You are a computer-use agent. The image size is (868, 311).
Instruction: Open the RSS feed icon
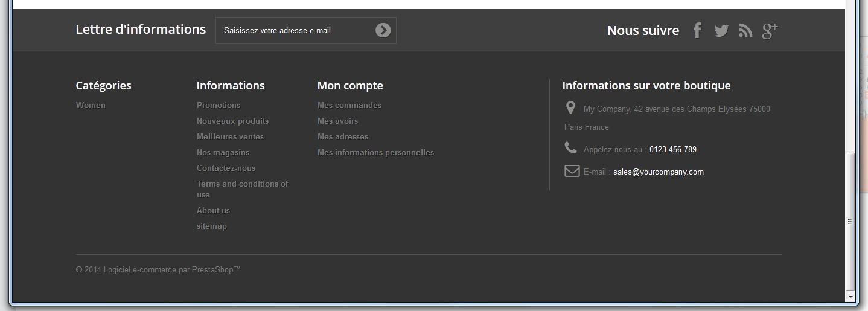tap(745, 31)
